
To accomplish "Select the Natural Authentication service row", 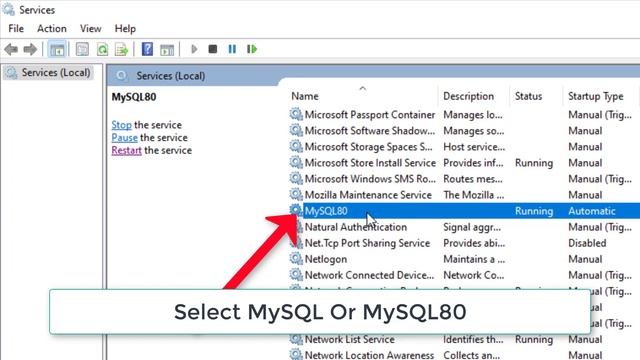I will 464,227.
